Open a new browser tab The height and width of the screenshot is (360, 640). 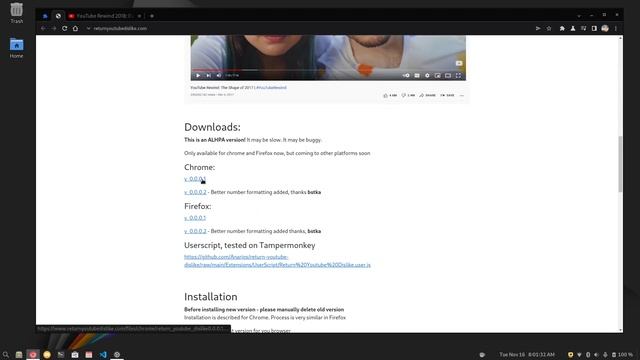(152, 16)
